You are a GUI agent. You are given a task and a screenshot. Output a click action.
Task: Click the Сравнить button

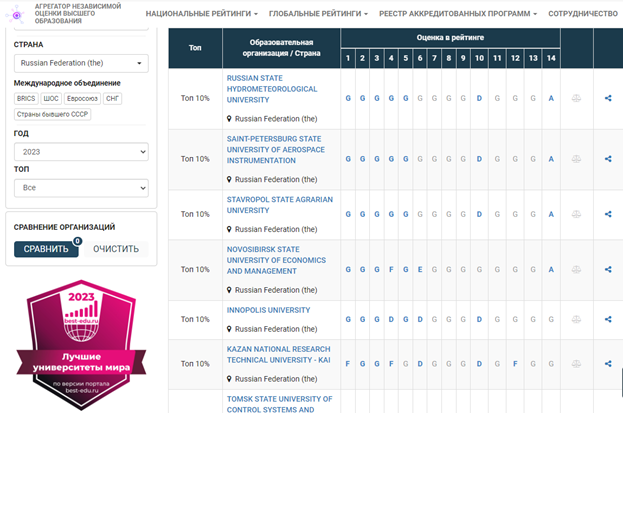(46, 249)
